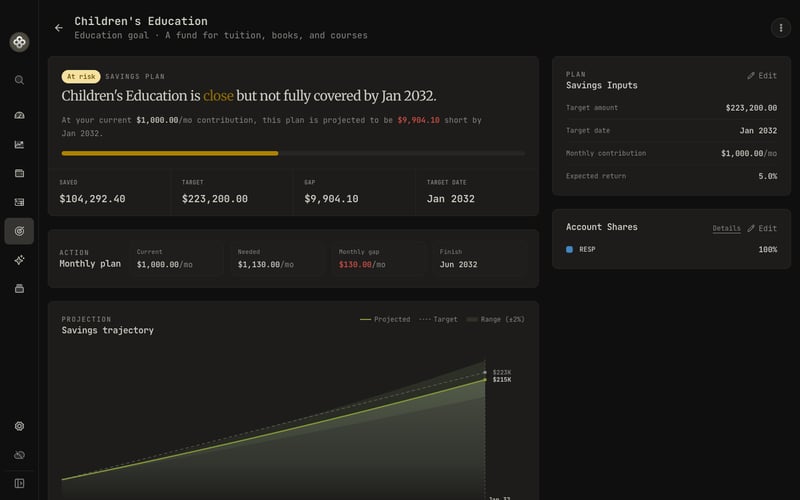Click the Finish Jun 2032 tile

480,259
